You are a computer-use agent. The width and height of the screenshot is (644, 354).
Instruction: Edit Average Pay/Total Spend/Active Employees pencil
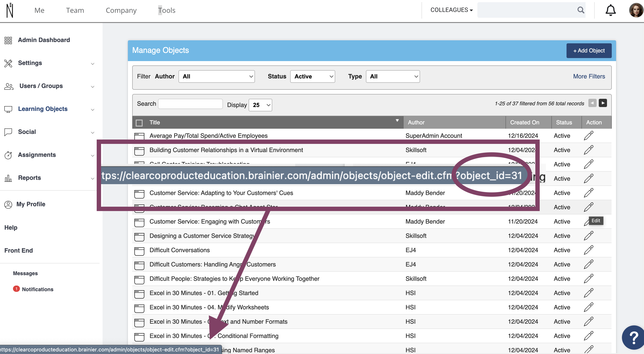[x=589, y=135]
